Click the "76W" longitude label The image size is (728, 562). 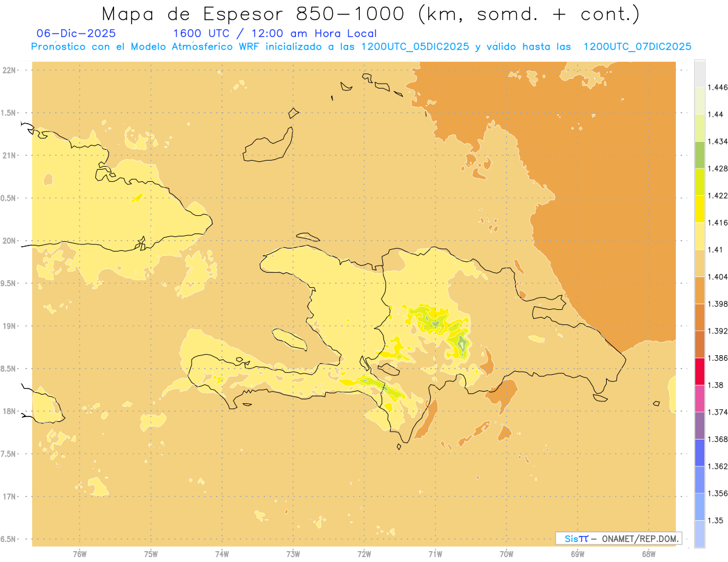(x=79, y=554)
